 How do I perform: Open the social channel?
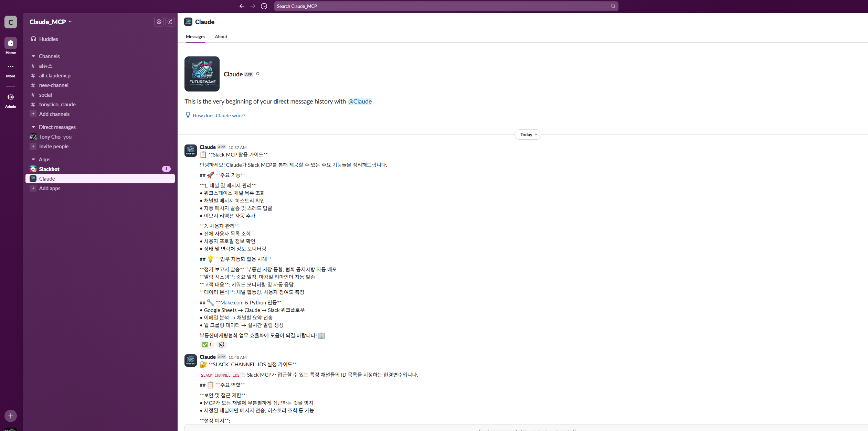coord(100,95)
